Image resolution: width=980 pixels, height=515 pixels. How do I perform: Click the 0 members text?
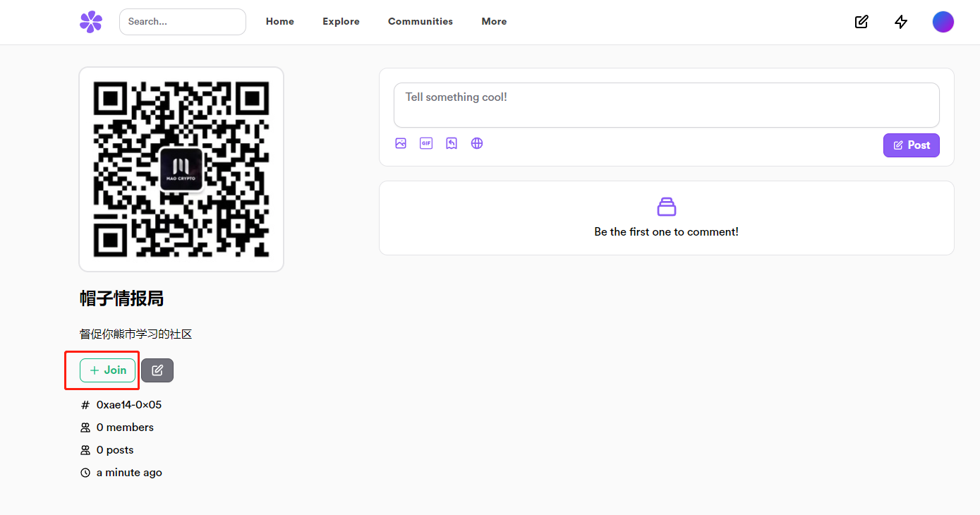tap(125, 428)
